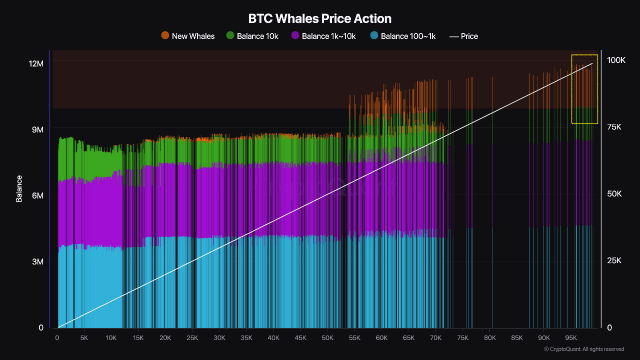Click the 95K tick on x-axis
The image size is (640, 360).
571,338
